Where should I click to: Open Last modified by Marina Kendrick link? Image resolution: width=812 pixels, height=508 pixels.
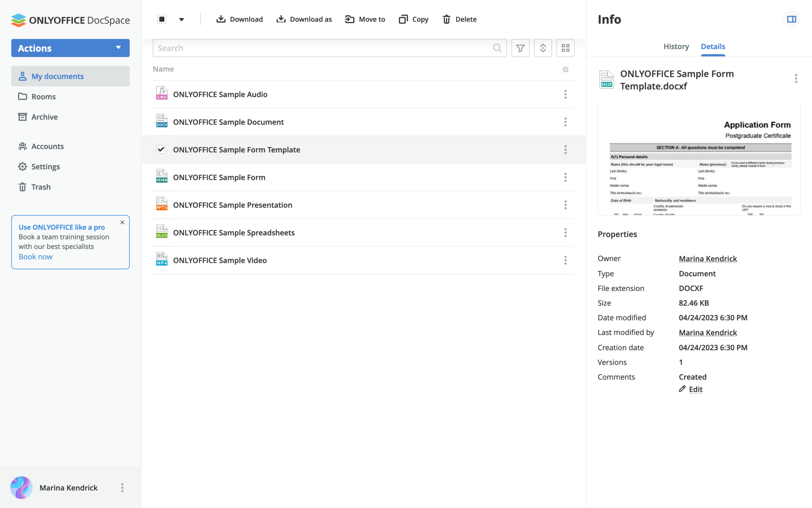708,332
